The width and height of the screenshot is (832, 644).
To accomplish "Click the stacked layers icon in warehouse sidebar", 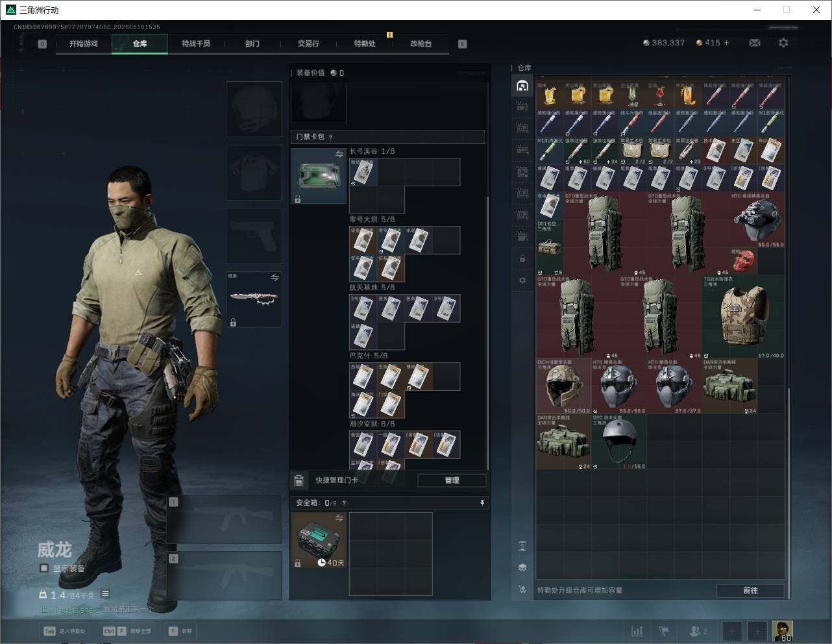I will coord(522,567).
